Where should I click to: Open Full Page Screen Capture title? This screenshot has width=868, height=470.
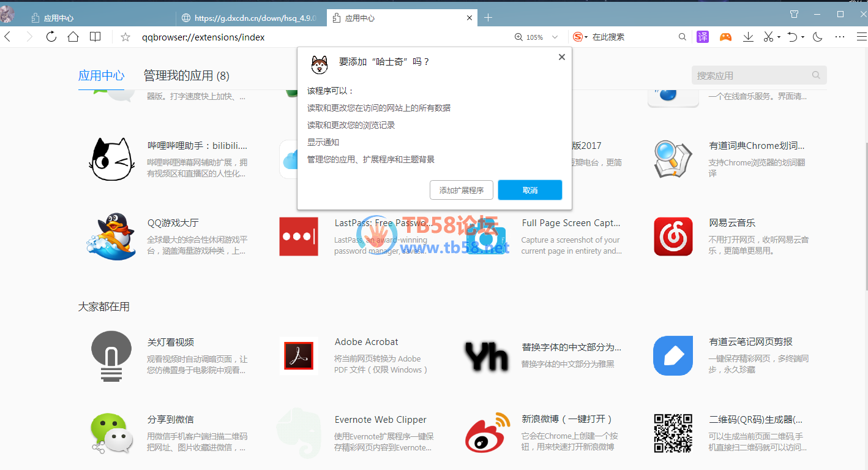tap(571, 223)
